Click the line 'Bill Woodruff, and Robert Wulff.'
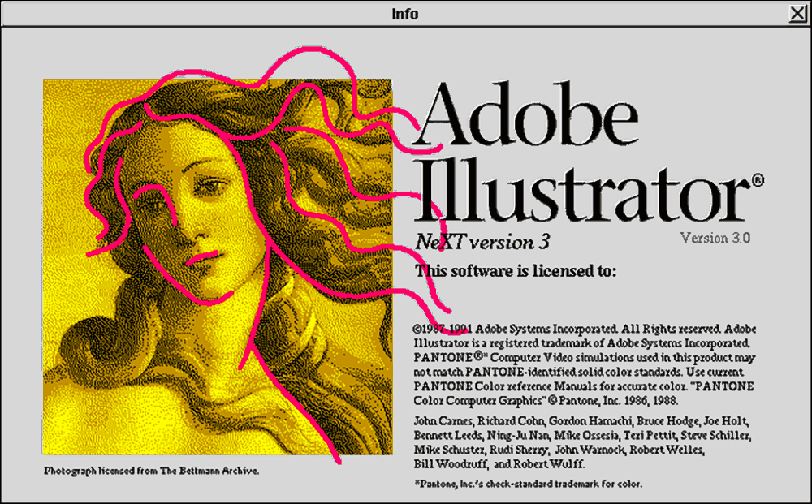Image resolution: width=812 pixels, height=504 pixels. click(x=499, y=464)
